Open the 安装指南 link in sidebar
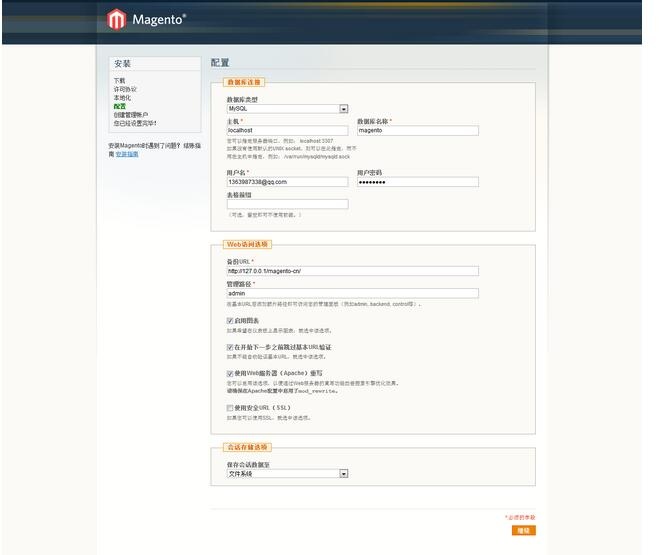The image size is (659, 555). pyautogui.click(x=127, y=154)
